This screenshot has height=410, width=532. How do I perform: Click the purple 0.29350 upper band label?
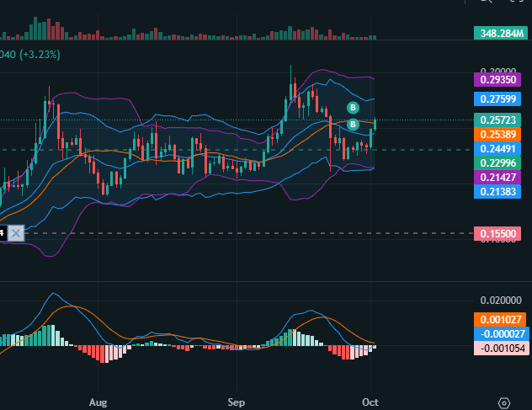point(499,79)
